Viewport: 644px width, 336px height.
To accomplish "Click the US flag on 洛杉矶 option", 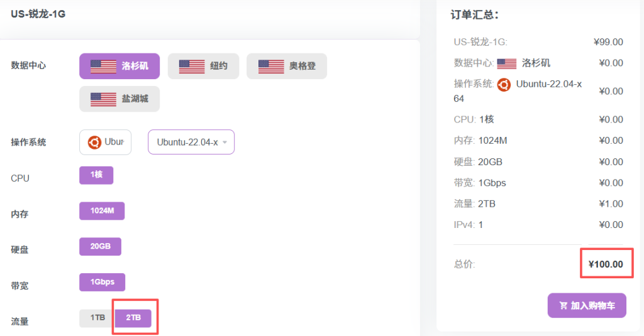I will 103,66.
